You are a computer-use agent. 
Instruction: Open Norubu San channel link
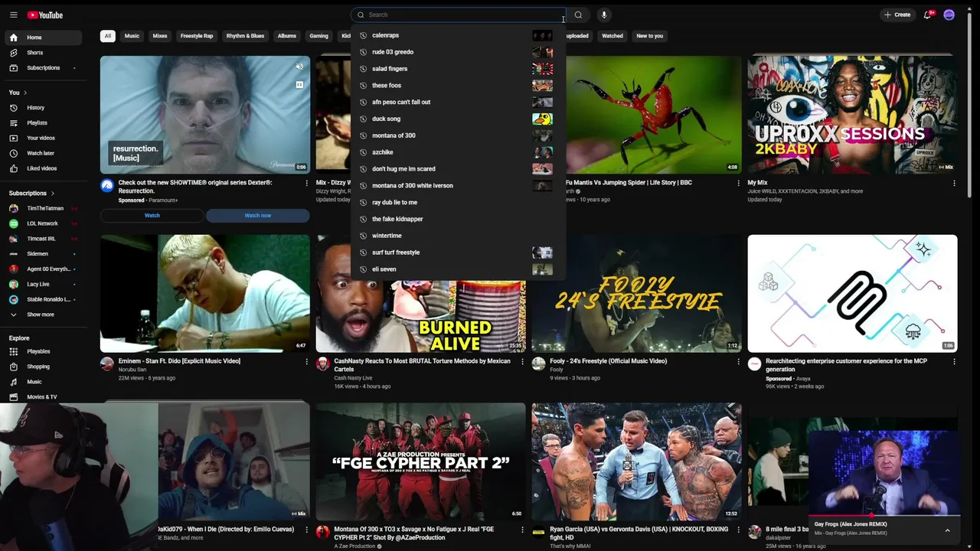coord(132,370)
